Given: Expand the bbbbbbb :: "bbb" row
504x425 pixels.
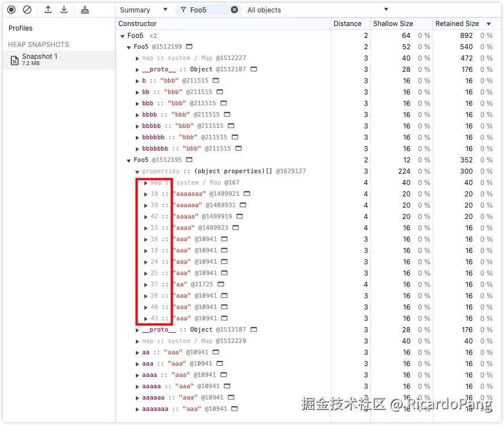Looking at the screenshot, I should coord(137,149).
